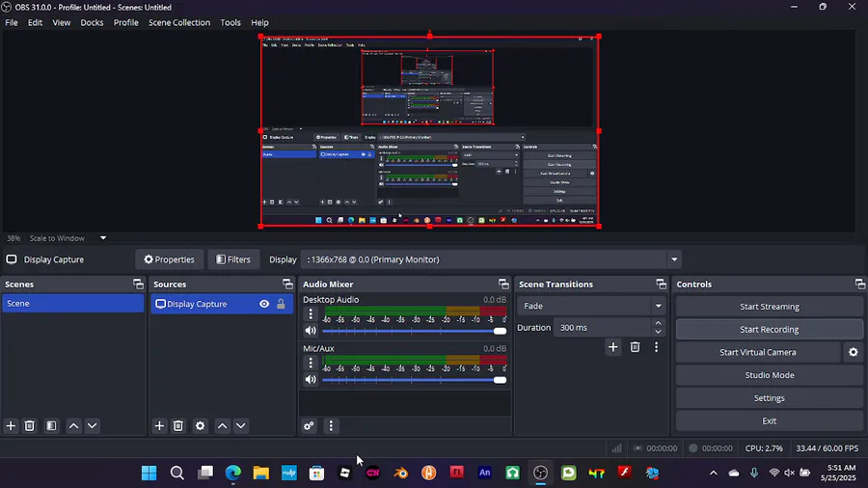The image size is (868, 488).
Task: Increase transition duration with up arrow
Action: pyautogui.click(x=658, y=323)
